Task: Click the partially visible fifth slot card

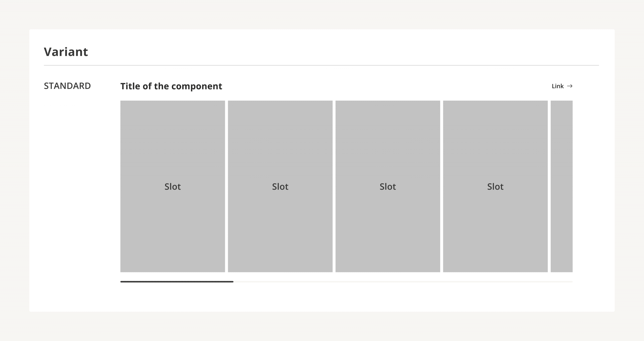Action: [561, 186]
